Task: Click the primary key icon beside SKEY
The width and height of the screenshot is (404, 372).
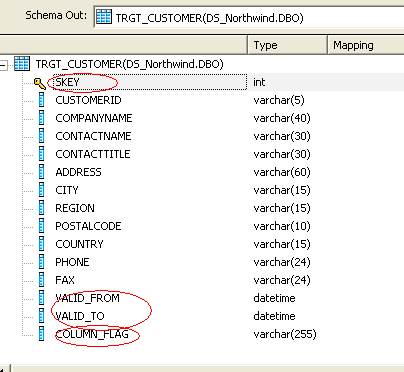Action: pyautogui.click(x=40, y=83)
